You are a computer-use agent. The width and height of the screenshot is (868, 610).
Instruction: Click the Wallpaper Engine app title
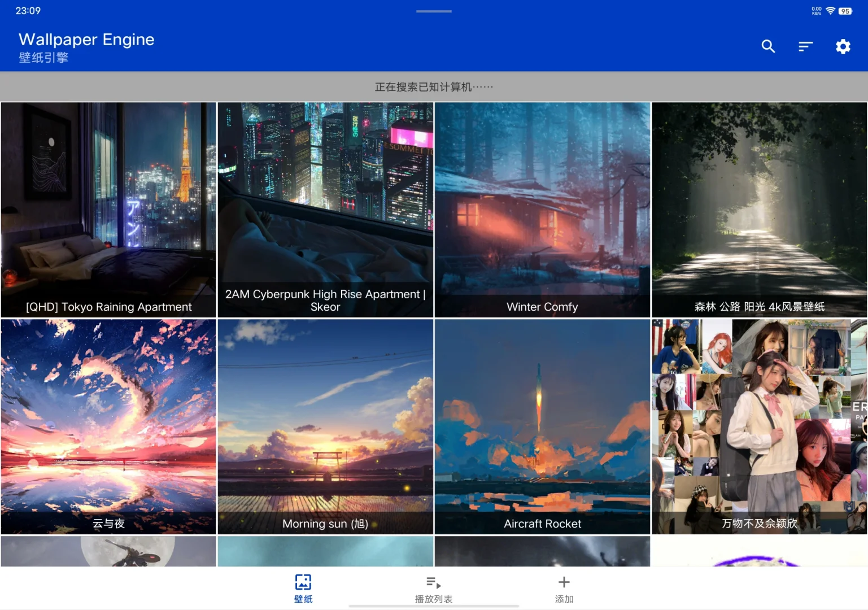click(x=86, y=40)
